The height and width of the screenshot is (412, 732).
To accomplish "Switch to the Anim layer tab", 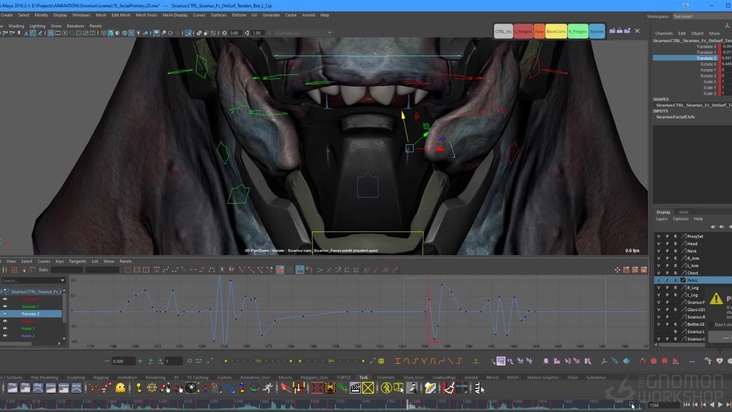I will pos(684,212).
